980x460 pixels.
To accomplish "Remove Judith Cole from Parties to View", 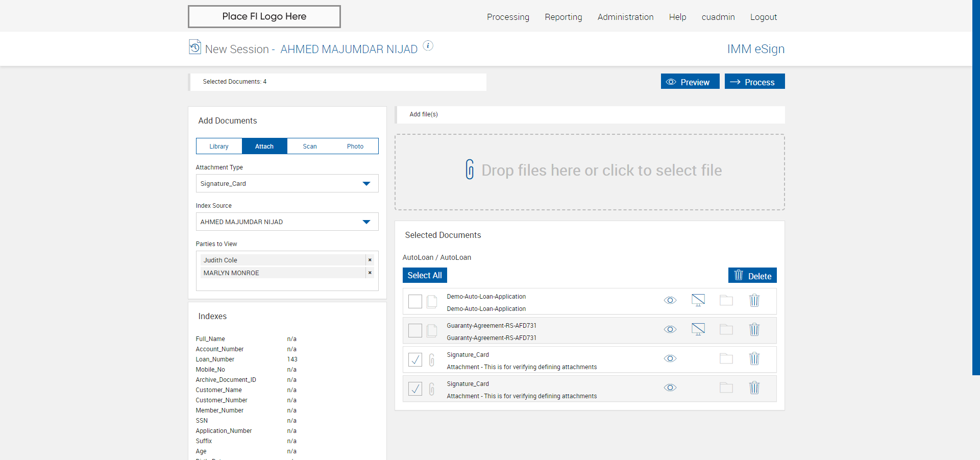I will [370, 260].
